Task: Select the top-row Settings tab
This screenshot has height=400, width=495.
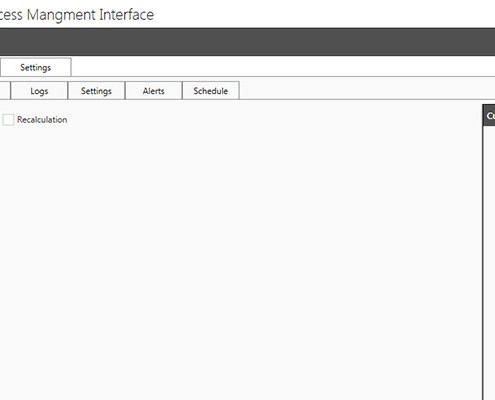Action: coord(36,67)
